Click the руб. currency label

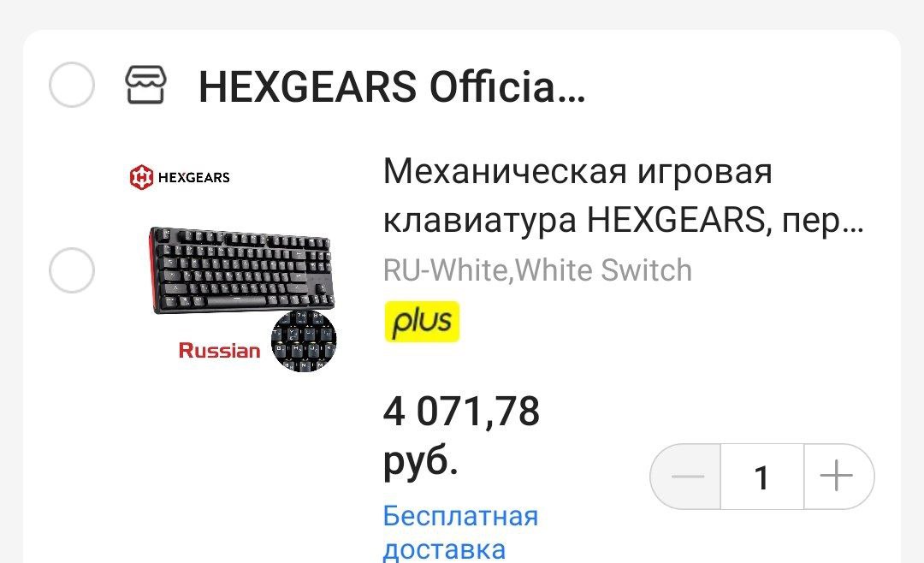pyautogui.click(x=421, y=461)
